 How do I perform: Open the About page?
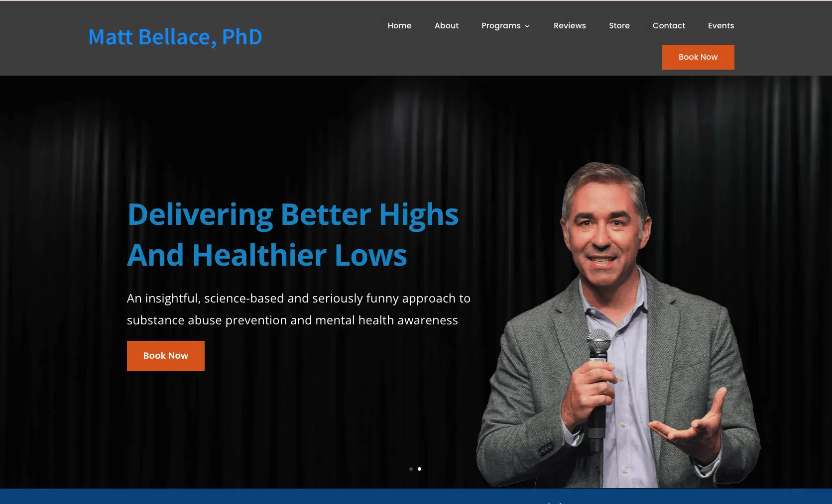tap(446, 25)
